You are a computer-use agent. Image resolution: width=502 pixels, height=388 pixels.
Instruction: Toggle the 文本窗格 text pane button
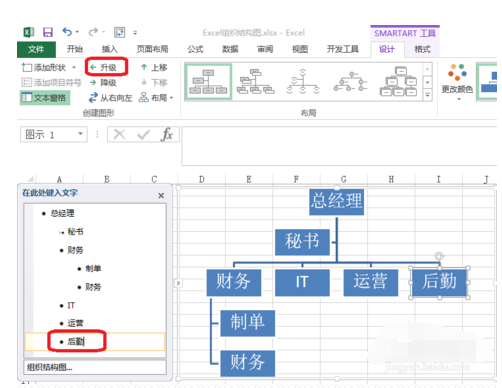coord(44,98)
